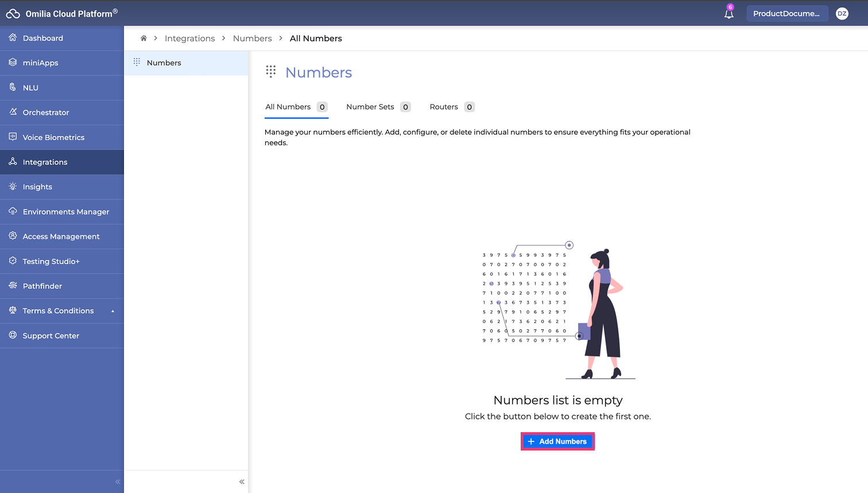Select Numbers item in secondary panel

pos(164,63)
